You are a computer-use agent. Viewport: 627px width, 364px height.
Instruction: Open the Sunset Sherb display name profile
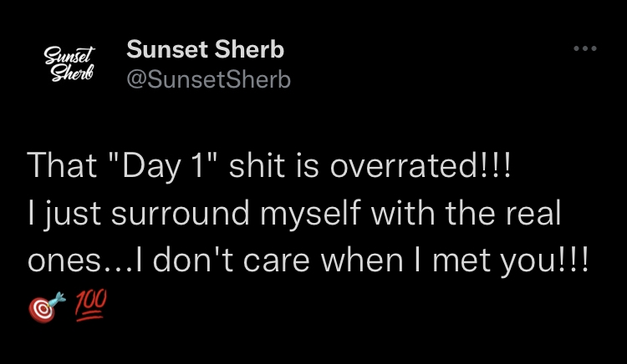click(x=205, y=50)
